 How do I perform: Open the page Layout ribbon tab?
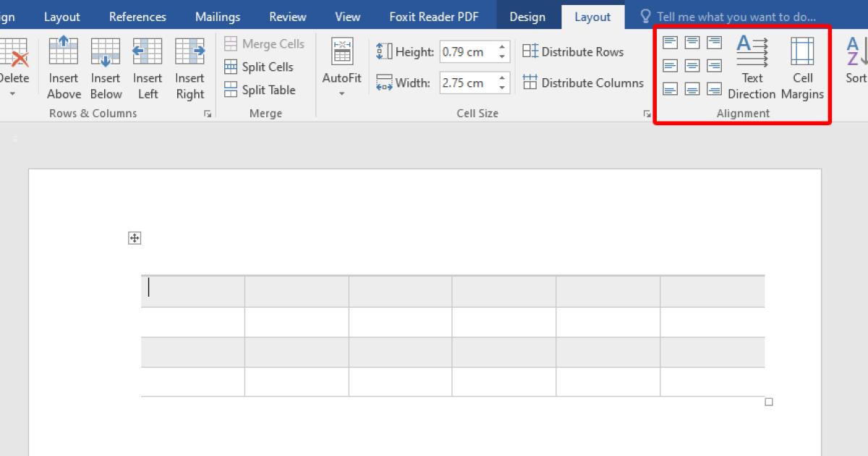[62, 17]
